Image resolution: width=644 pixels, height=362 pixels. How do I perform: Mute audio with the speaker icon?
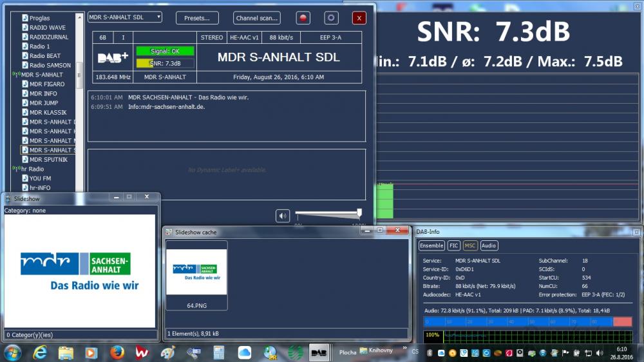tap(283, 216)
